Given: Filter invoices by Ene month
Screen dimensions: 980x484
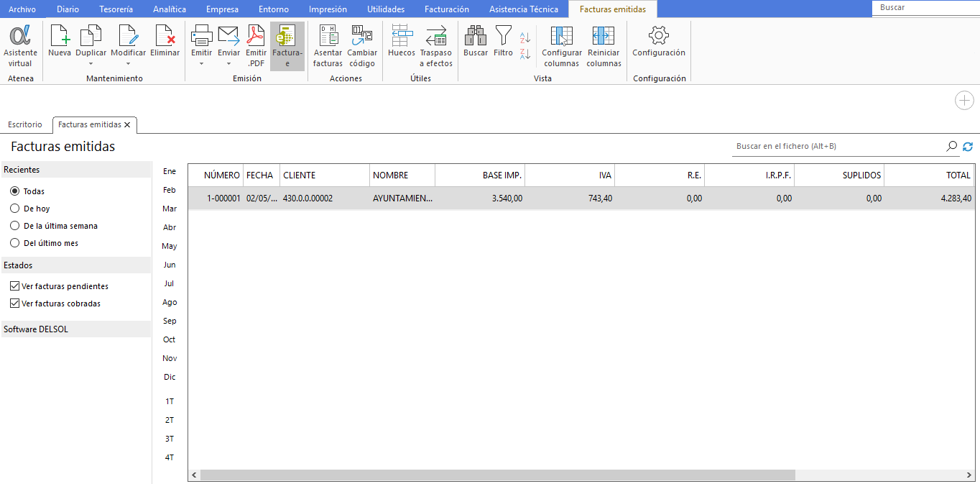Looking at the screenshot, I should (x=170, y=171).
